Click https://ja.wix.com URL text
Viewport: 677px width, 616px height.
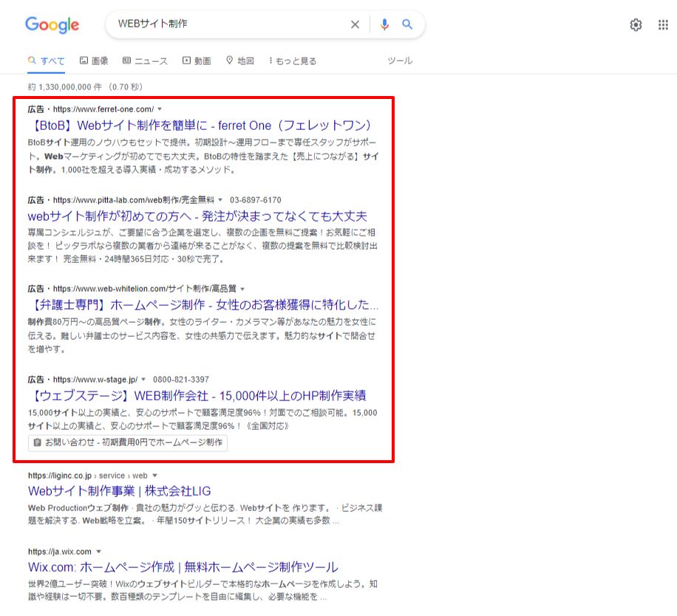pos(60,551)
